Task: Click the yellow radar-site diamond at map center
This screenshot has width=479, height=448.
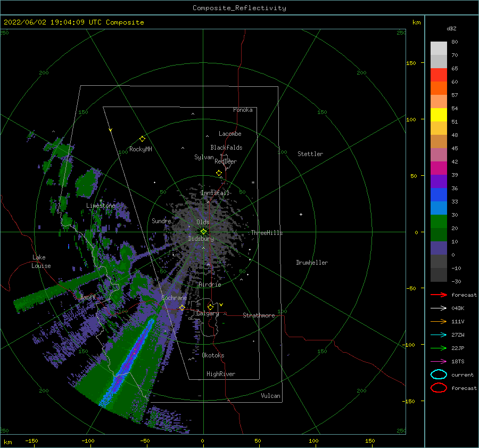Action: point(203,232)
